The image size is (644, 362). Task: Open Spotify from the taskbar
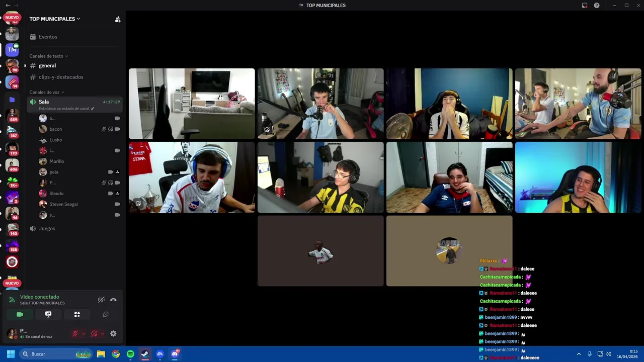coord(130,354)
